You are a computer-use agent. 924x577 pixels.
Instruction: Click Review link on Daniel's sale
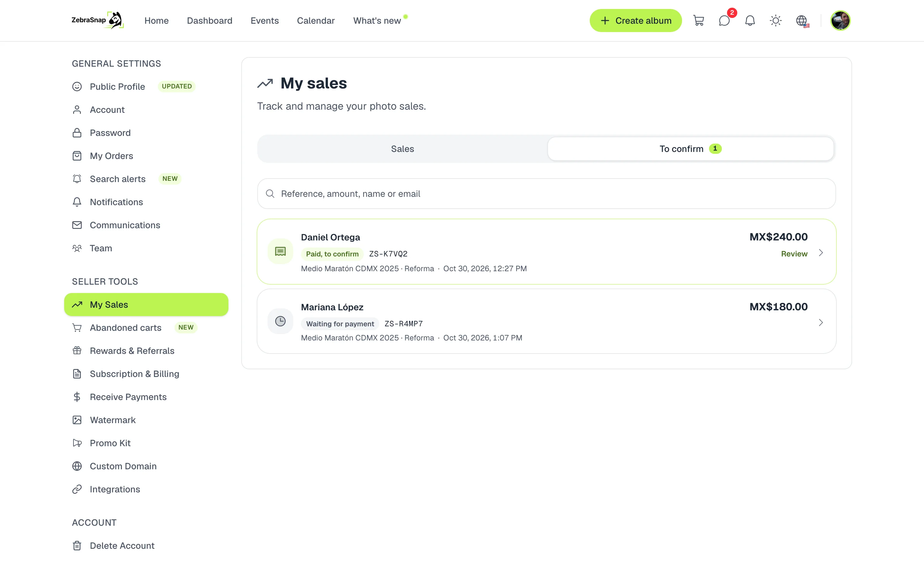tap(794, 254)
